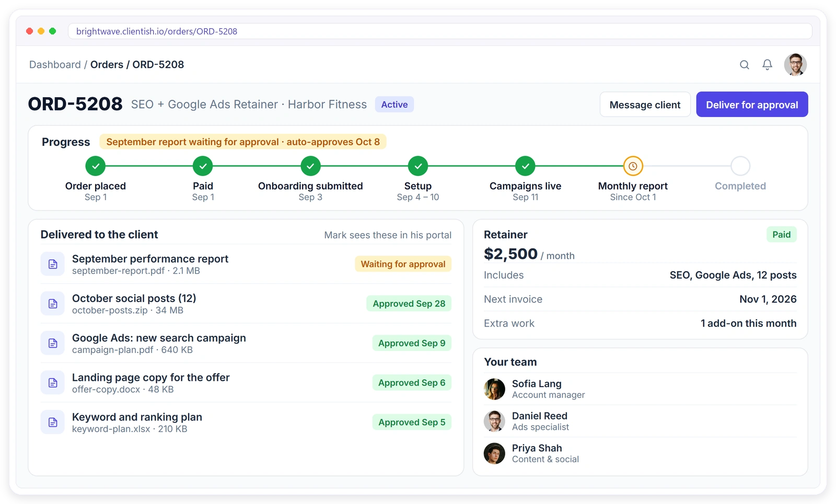Go to Dashboard breadcrumb
Screen dimensions: 836x504
point(55,65)
